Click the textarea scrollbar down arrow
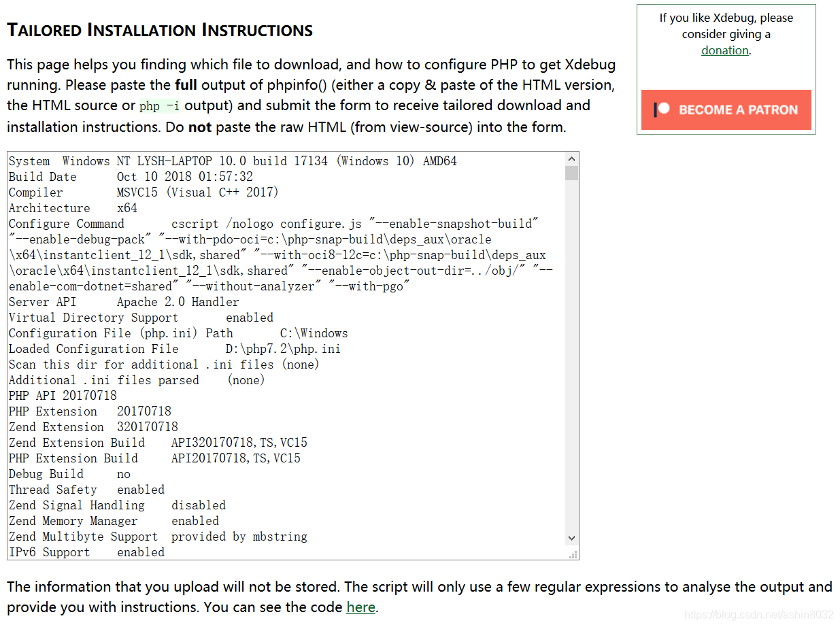 point(571,538)
